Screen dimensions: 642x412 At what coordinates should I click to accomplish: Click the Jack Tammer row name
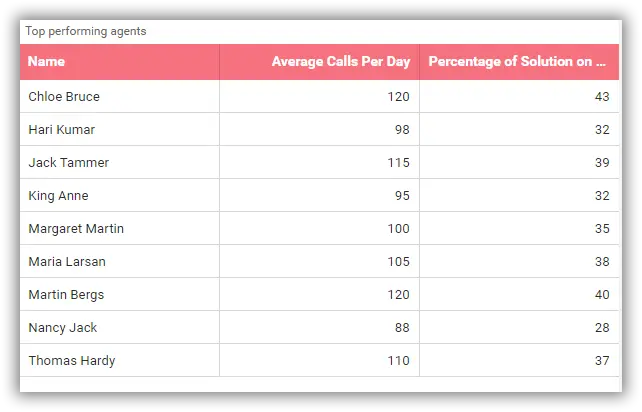tap(68, 163)
